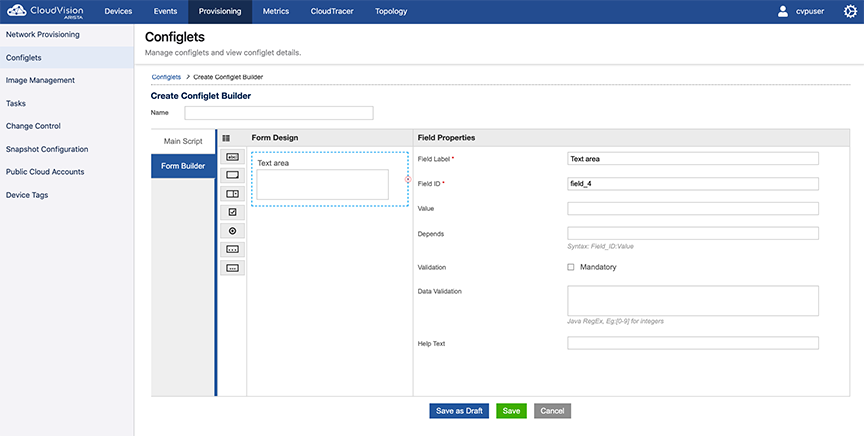
Task: Click the 'Text area' label in Form Design
Action: tap(273, 163)
